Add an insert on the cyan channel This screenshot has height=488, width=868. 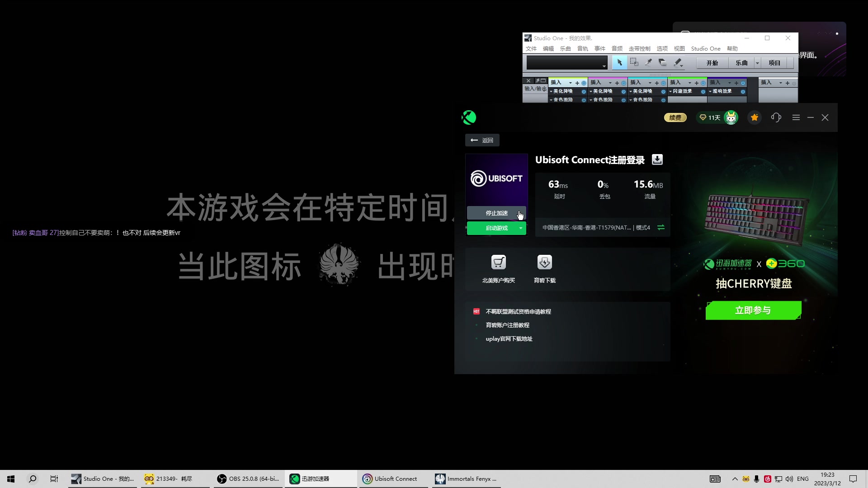(x=657, y=83)
